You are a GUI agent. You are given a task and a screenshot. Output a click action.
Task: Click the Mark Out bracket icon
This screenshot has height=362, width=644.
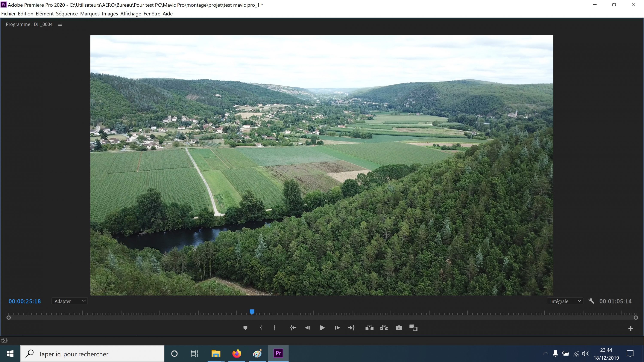pyautogui.click(x=274, y=328)
